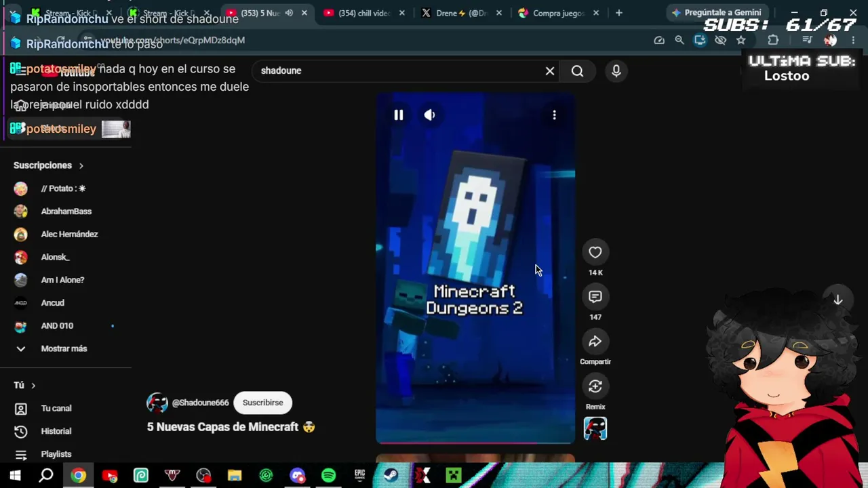Viewport: 868px width, 488px height.
Task: Open Spotify from the taskbar
Action: click(x=328, y=476)
